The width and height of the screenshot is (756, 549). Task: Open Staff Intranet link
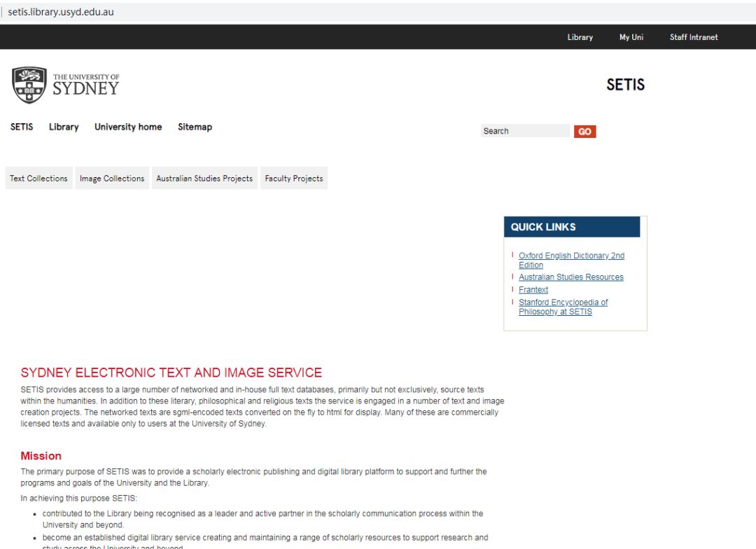coord(693,37)
